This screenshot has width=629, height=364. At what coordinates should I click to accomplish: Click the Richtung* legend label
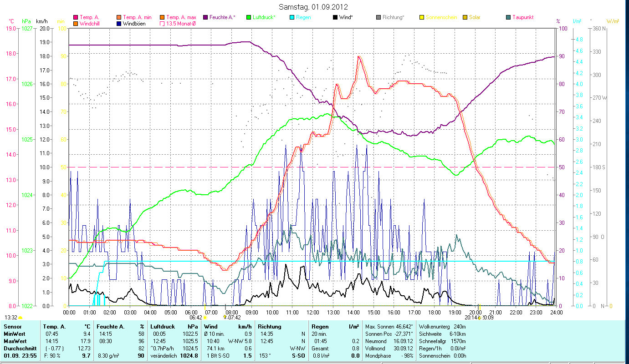point(394,17)
